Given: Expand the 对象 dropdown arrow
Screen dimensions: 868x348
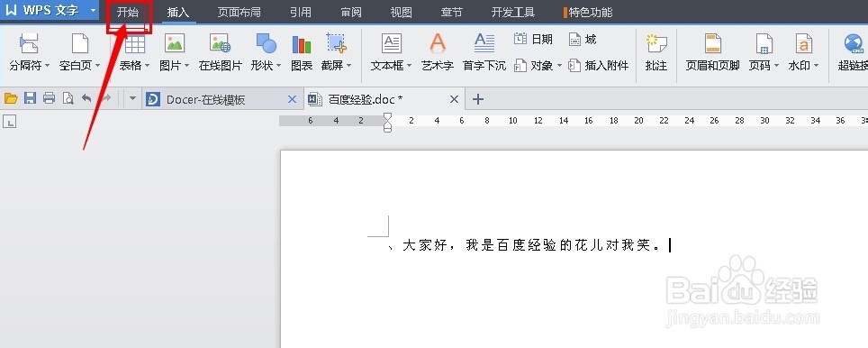Looking at the screenshot, I should coord(559,66).
